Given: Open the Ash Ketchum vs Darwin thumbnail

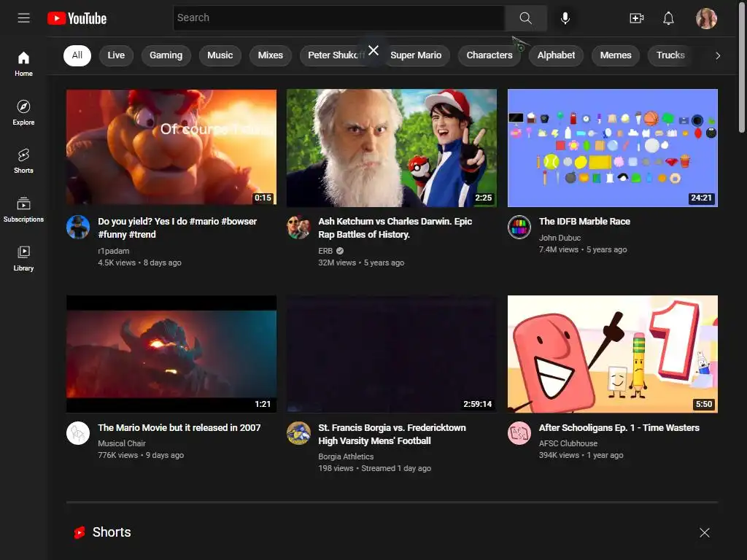Looking at the screenshot, I should pyautogui.click(x=392, y=147).
